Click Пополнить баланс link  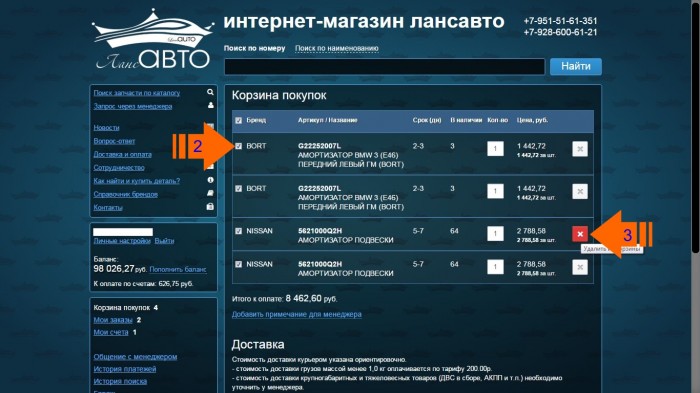click(x=178, y=269)
